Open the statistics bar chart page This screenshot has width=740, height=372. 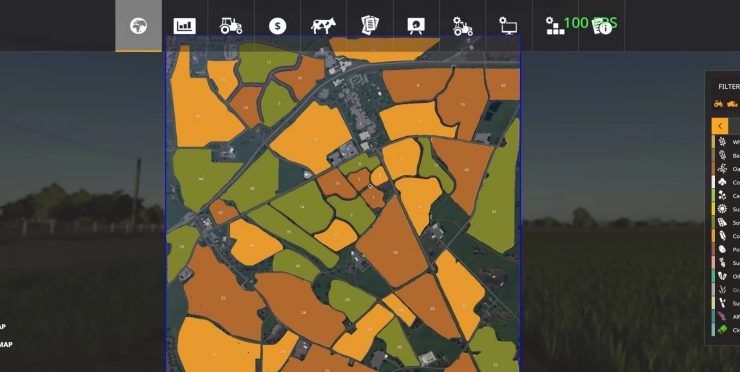point(185,26)
